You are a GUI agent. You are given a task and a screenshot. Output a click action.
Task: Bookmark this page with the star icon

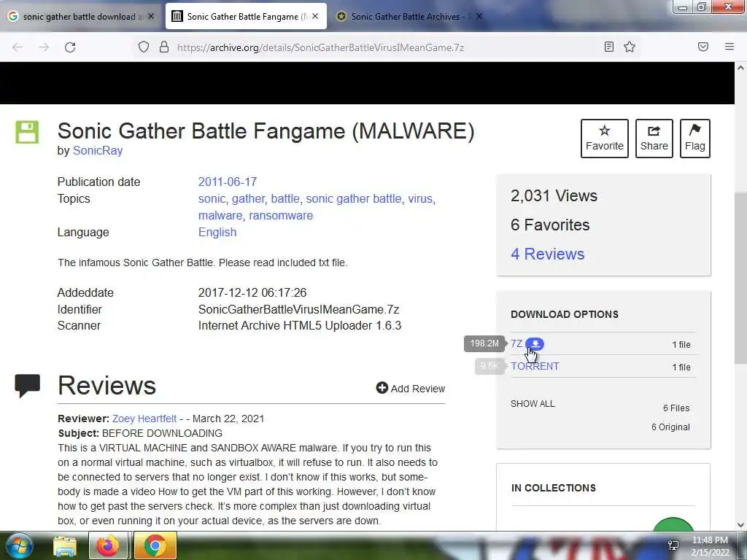[630, 47]
